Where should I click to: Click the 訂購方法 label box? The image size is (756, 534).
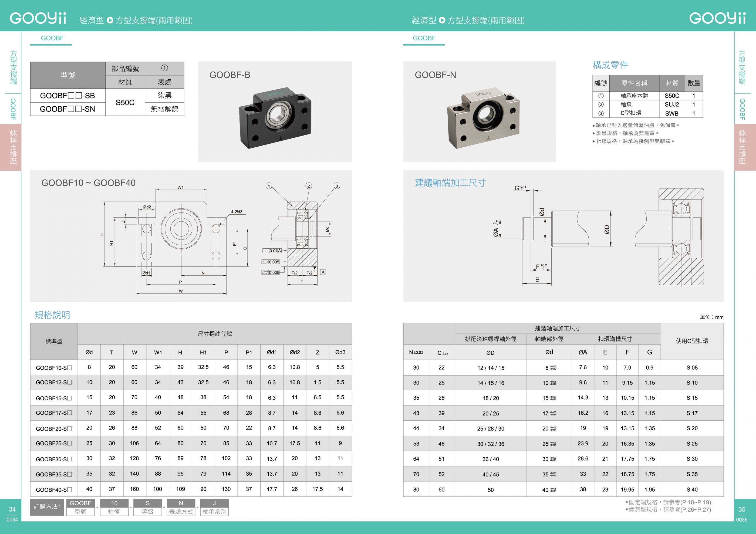(x=48, y=507)
